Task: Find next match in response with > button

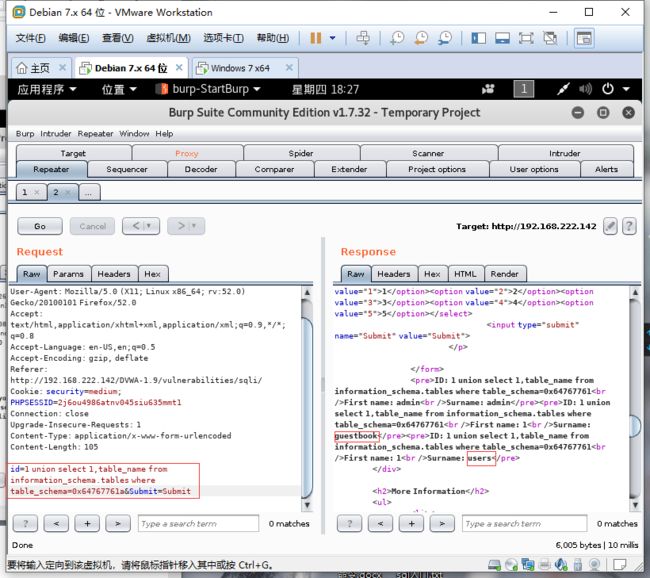Action: click(x=442, y=524)
